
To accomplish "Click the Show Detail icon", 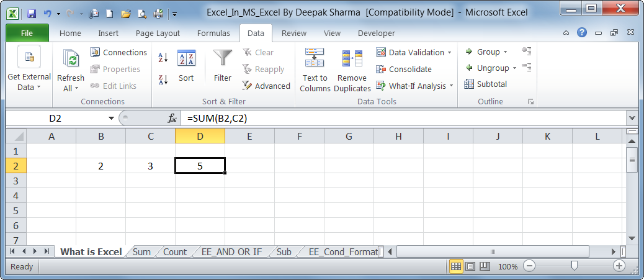I will (x=527, y=51).
